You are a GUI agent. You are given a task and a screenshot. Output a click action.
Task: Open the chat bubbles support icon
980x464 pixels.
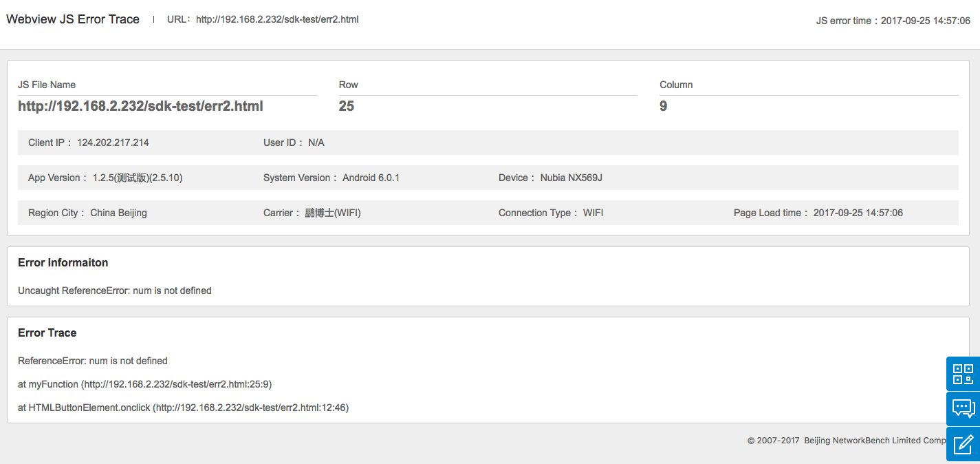pyautogui.click(x=963, y=409)
